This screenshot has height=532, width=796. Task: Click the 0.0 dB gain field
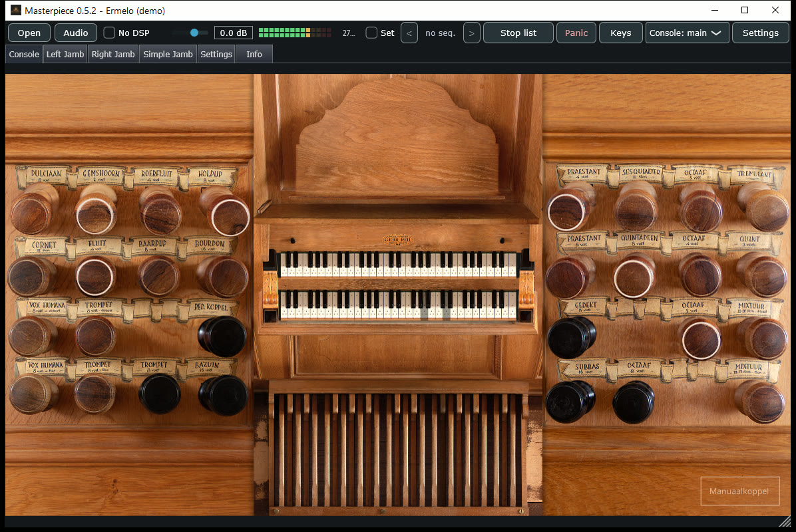[x=234, y=33]
